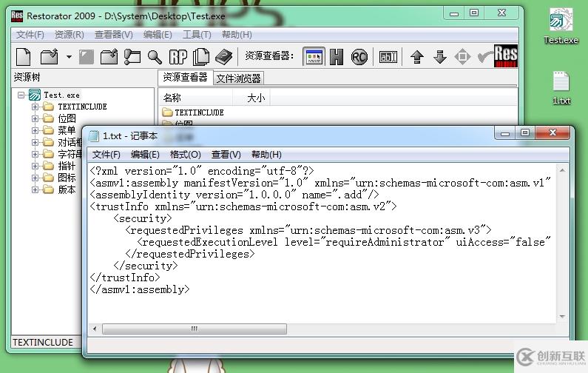588x373 pixels.
Task: Expand the 图标 tree folder
Action: (x=35, y=178)
